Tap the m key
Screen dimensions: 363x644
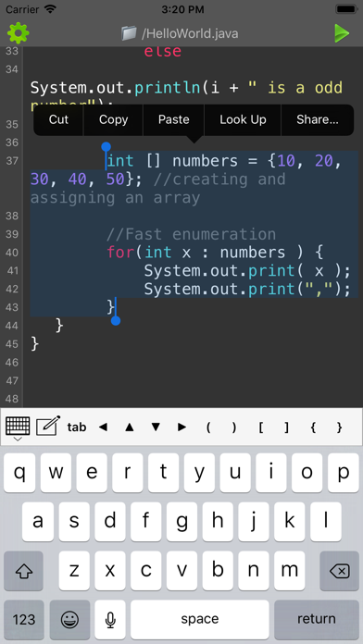point(290,571)
